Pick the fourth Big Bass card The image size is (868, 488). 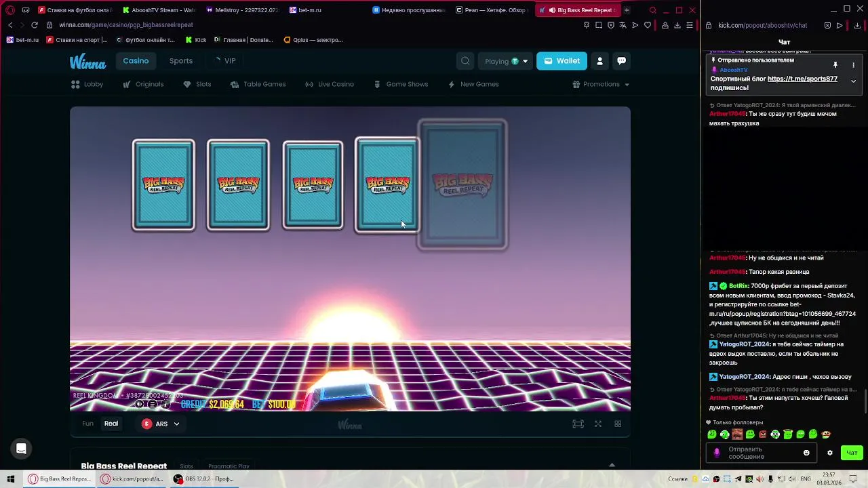pyautogui.click(x=387, y=185)
